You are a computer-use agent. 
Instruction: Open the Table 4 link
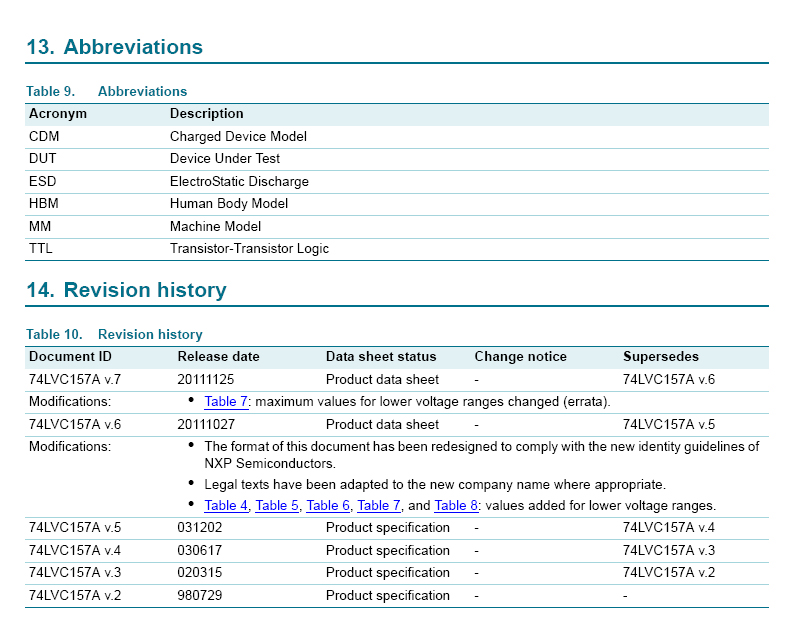226,506
